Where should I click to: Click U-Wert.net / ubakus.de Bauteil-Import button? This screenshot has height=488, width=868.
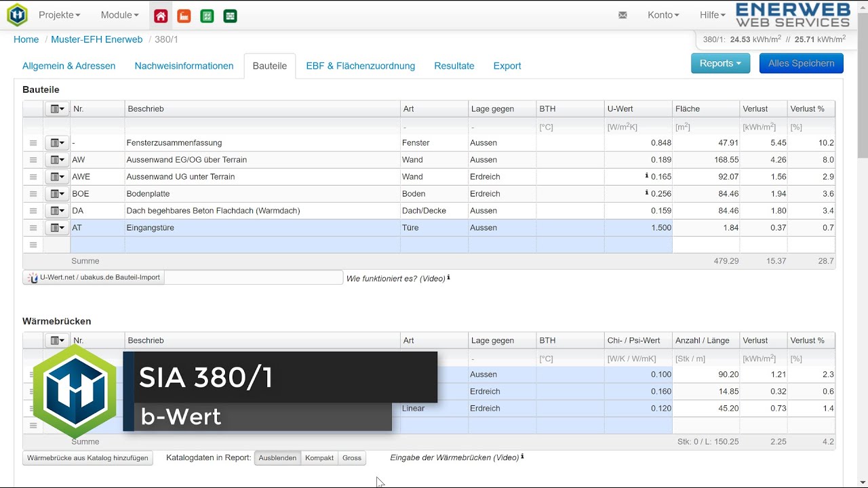click(94, 277)
